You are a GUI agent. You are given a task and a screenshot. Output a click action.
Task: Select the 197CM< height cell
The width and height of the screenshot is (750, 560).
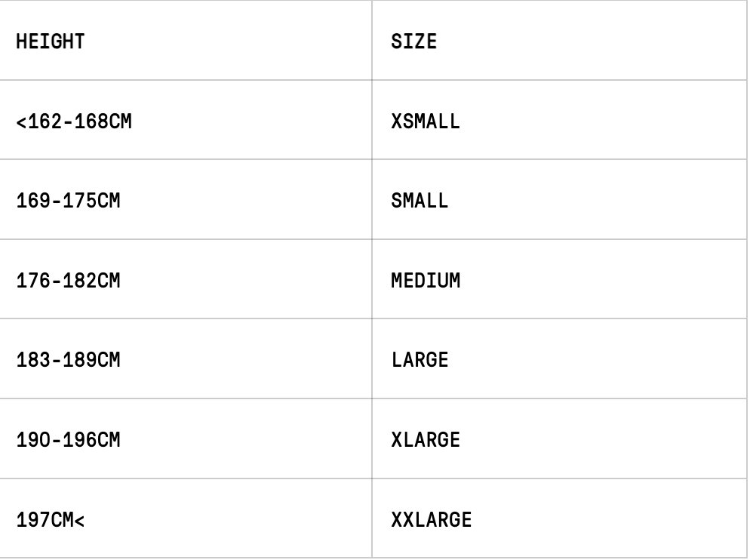click(50, 520)
